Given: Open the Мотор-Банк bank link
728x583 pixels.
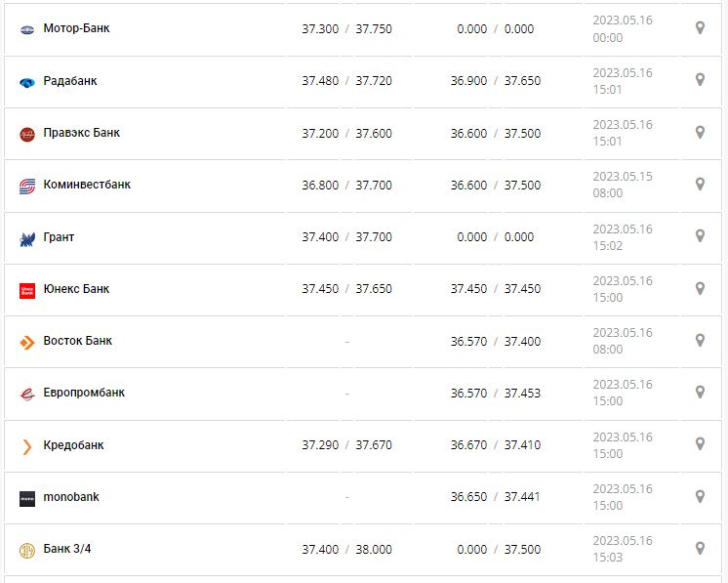Looking at the screenshot, I should click(76, 28).
